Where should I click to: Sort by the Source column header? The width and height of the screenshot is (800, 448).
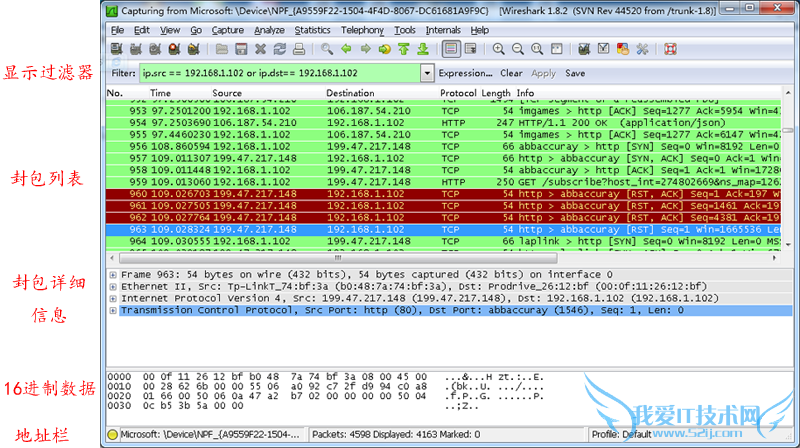click(x=227, y=93)
